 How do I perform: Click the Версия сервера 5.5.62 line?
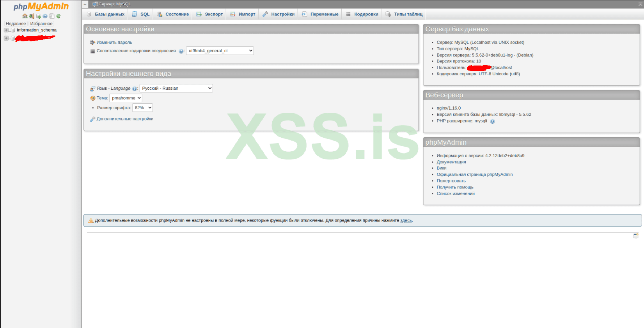pyautogui.click(x=485, y=55)
